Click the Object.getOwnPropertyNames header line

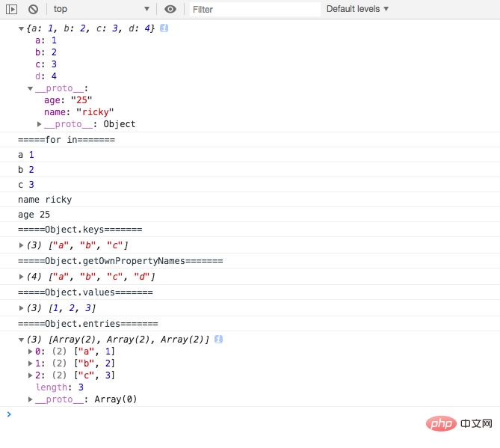point(120,261)
